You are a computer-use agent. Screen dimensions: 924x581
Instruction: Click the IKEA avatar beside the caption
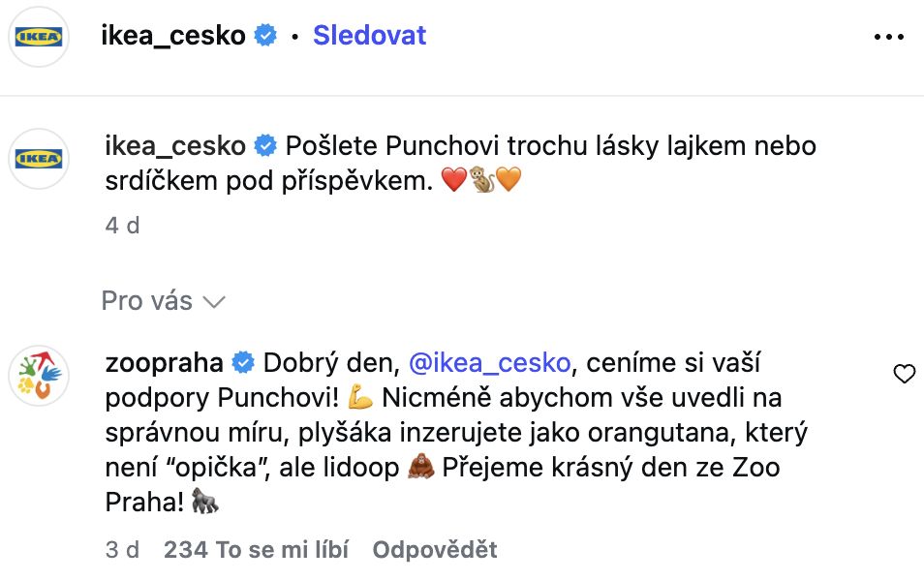point(39,157)
